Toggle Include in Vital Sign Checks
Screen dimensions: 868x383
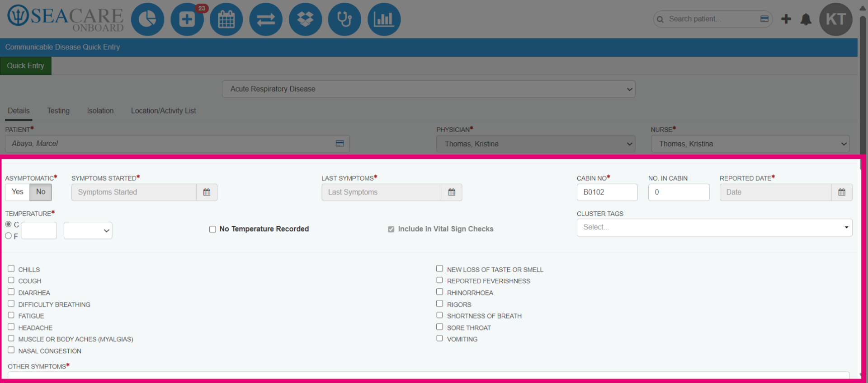391,229
